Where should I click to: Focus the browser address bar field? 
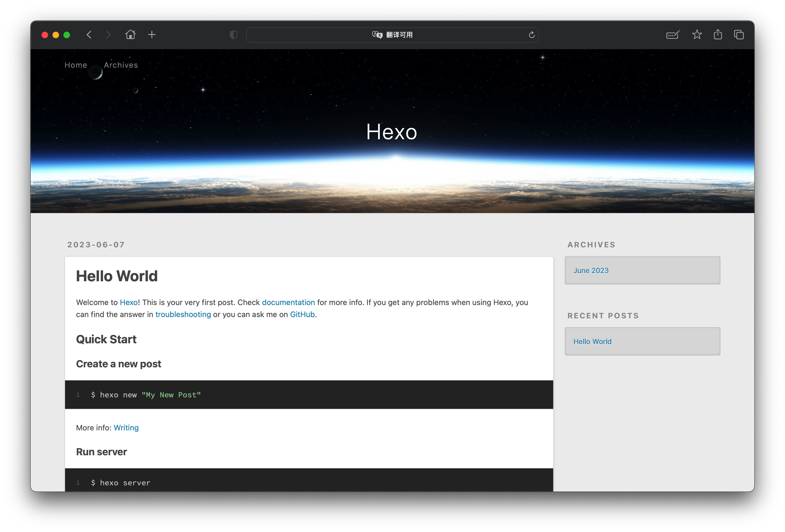[392, 35]
